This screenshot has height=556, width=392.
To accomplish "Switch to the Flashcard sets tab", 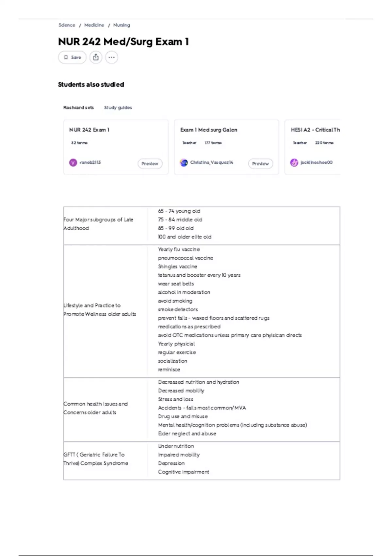I will [x=78, y=108].
